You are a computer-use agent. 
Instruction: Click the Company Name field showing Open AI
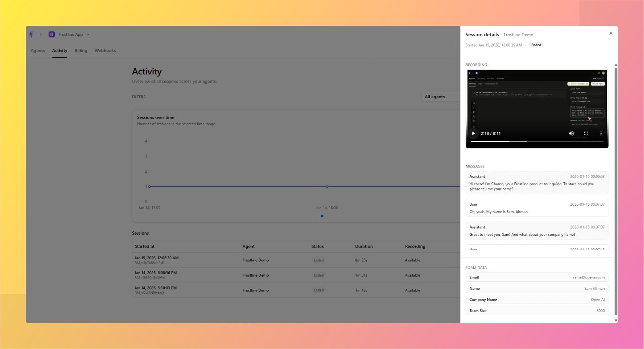click(537, 299)
